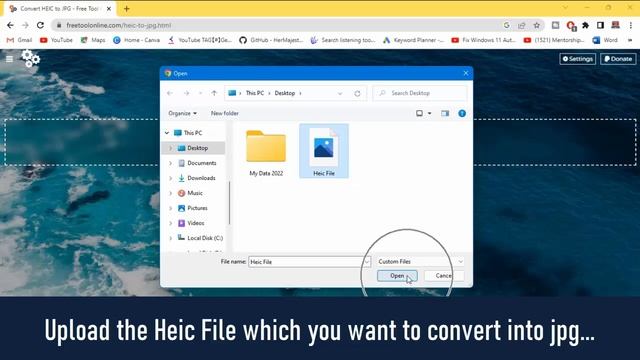The image size is (640, 360).
Task: Close the Open file dialog
Action: click(x=466, y=73)
